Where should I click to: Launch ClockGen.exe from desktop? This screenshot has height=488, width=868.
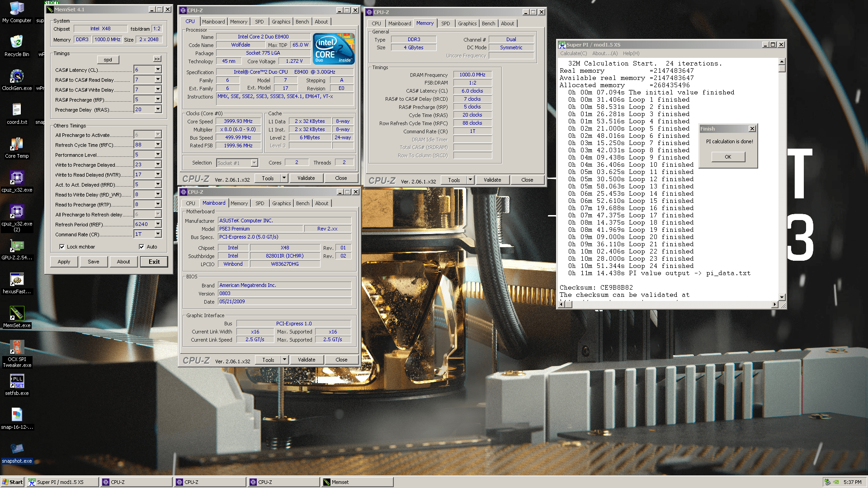pos(17,80)
